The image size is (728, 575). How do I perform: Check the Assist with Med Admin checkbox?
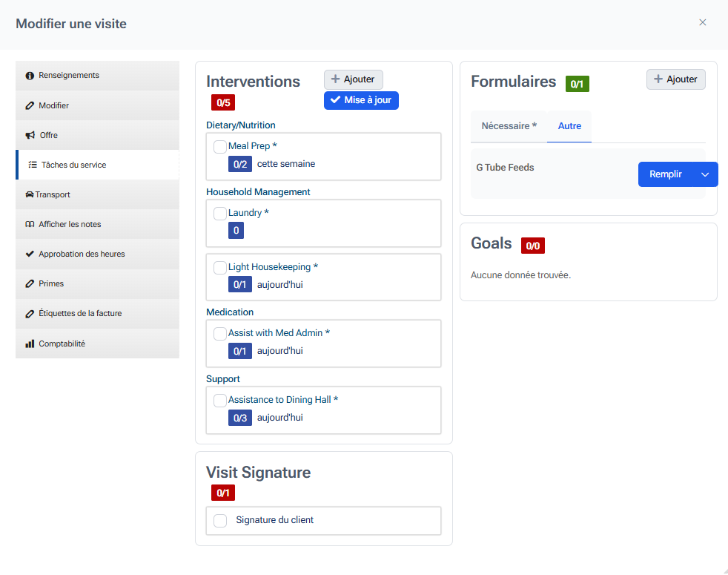click(x=220, y=334)
